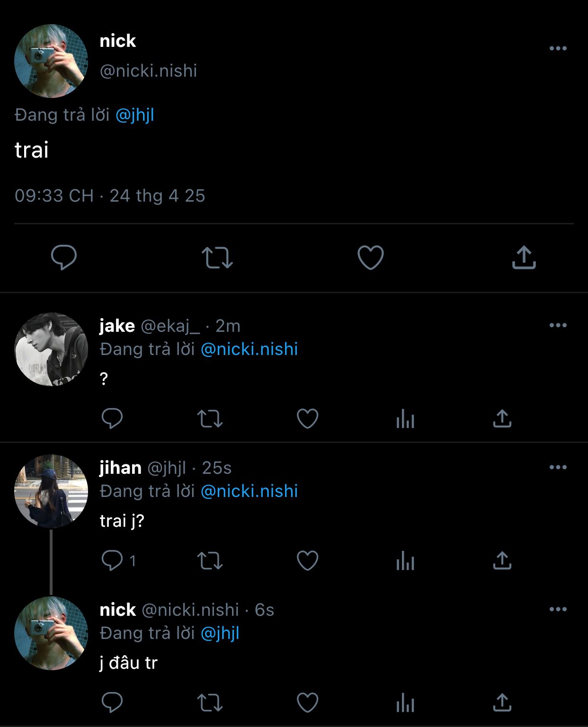
Task: Open @nicki.nishi mention in jake's reply
Action: [249, 349]
